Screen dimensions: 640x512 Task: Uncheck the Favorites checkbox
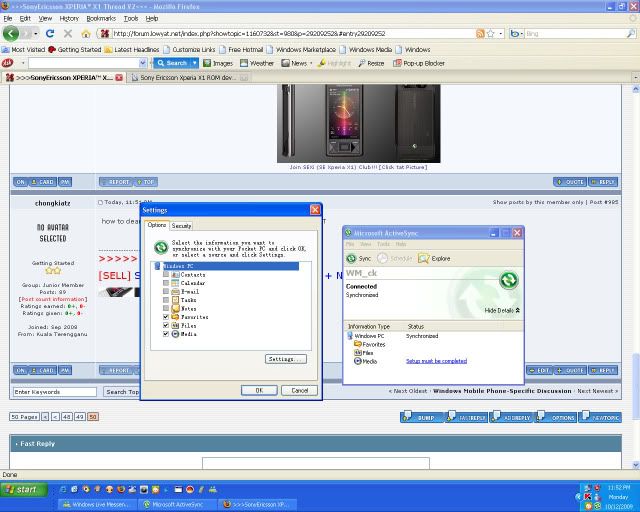[x=166, y=317]
